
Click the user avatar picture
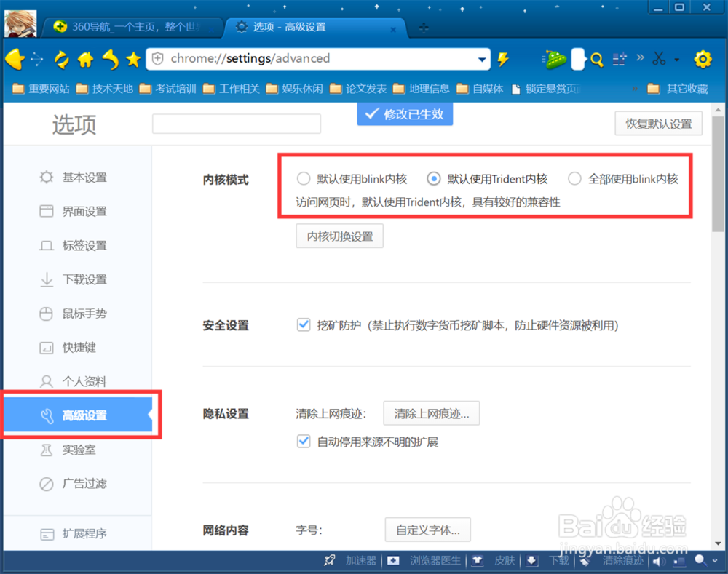(20, 24)
